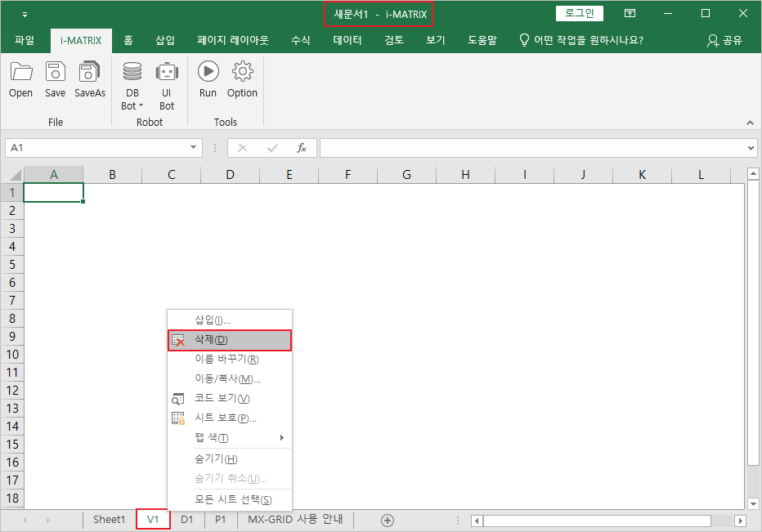
Task: Cancel formula entry with the X icon
Action: click(243, 148)
